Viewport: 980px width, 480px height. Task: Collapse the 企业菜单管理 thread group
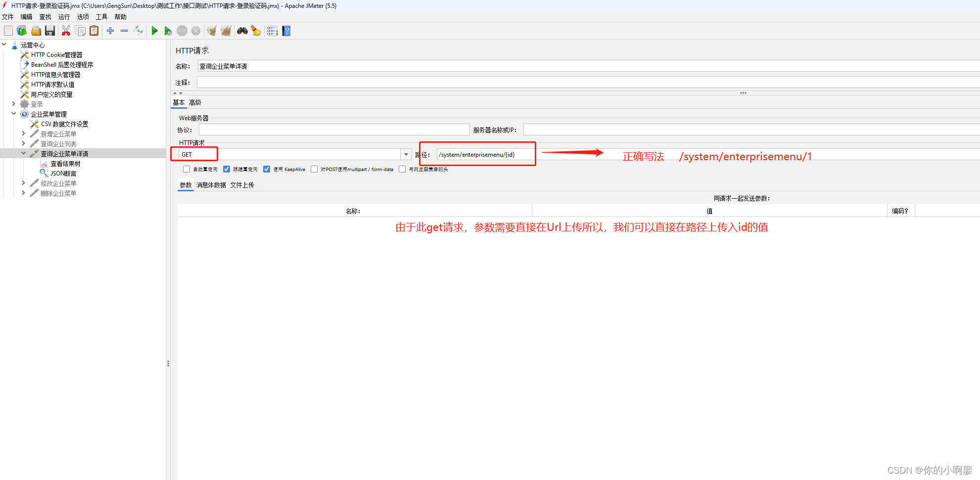(x=13, y=114)
